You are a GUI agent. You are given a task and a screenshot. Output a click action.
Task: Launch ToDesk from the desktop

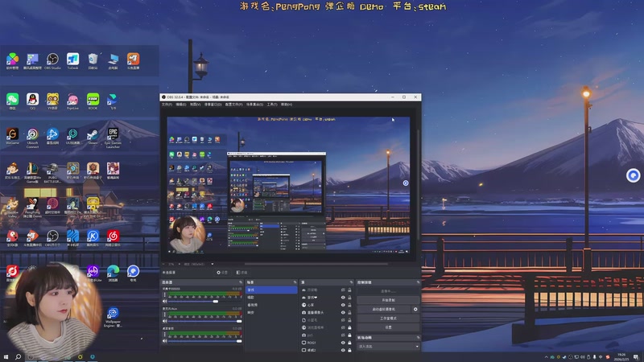coord(72,61)
